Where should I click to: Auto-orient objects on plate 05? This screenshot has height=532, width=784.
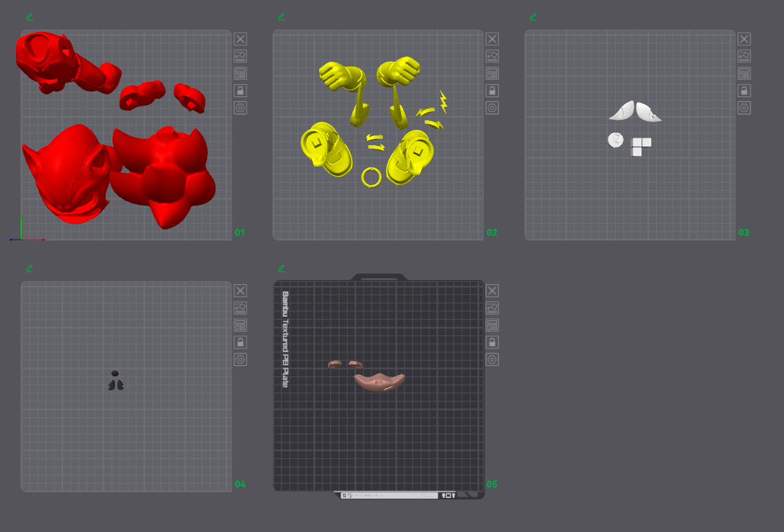coord(493,308)
